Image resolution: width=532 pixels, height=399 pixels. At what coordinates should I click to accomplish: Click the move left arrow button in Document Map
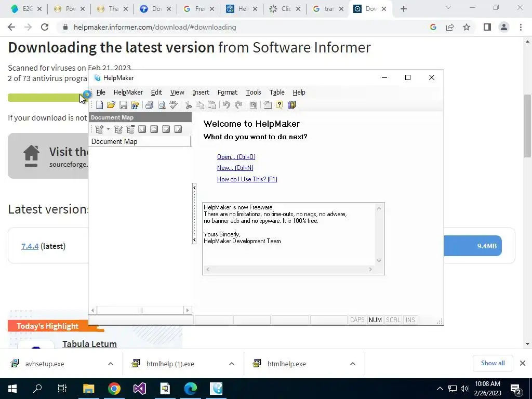point(142,129)
